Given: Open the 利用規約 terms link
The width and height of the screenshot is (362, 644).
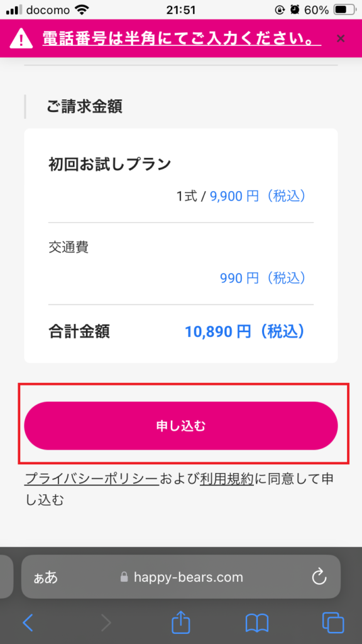Looking at the screenshot, I should click(228, 479).
